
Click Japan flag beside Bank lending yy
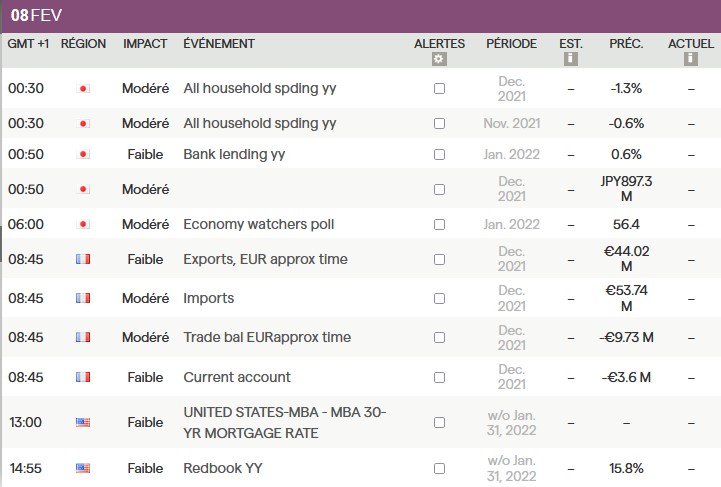pos(83,154)
